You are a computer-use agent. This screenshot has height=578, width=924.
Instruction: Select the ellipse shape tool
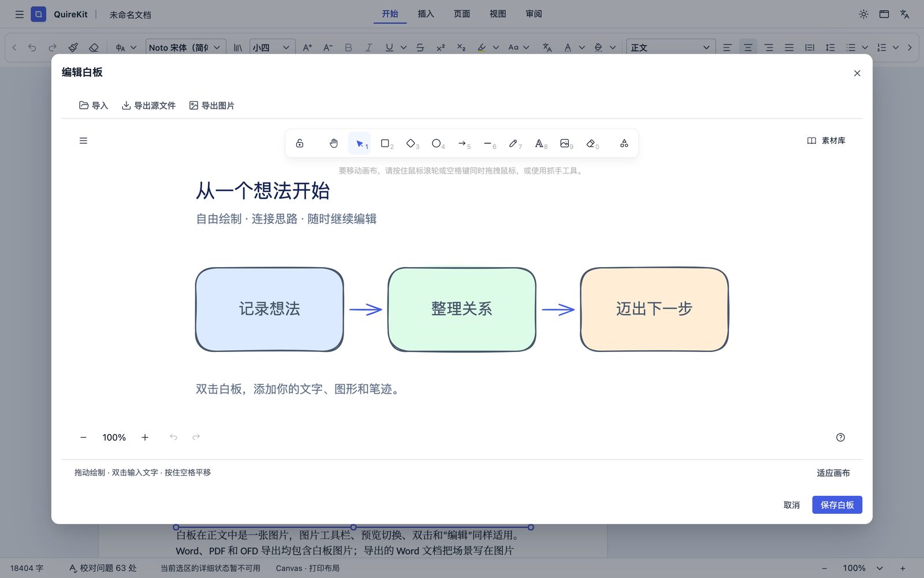[x=436, y=143]
